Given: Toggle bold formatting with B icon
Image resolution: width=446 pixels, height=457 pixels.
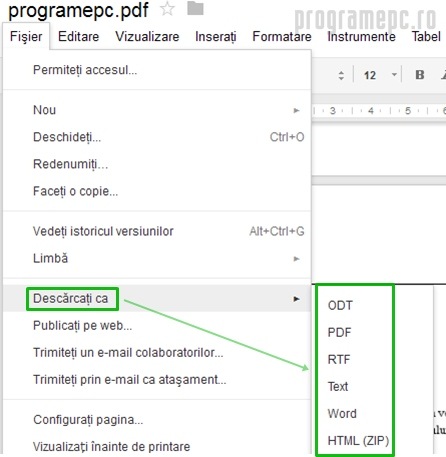Looking at the screenshot, I should tap(420, 75).
